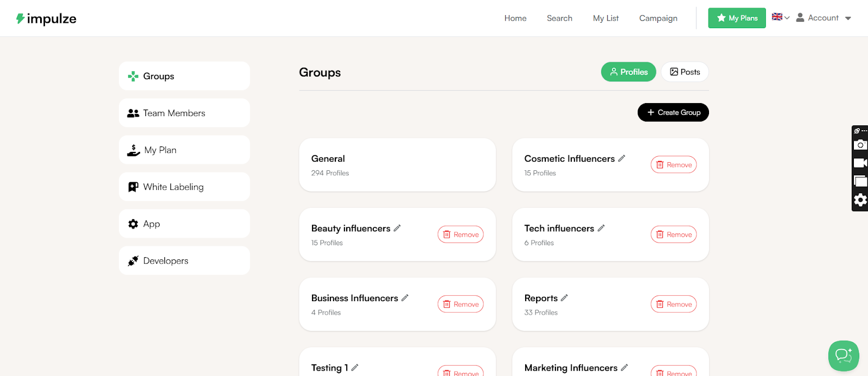Edit the Tech influencers group name

point(601,228)
